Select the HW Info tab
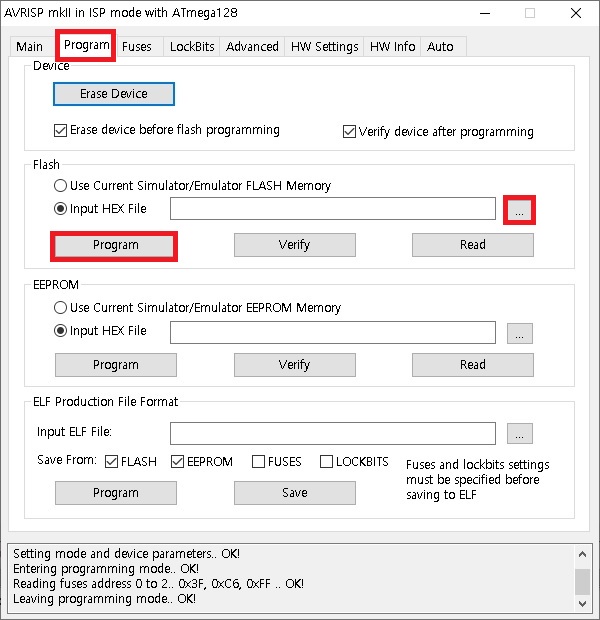The width and height of the screenshot is (600, 620). tap(392, 47)
